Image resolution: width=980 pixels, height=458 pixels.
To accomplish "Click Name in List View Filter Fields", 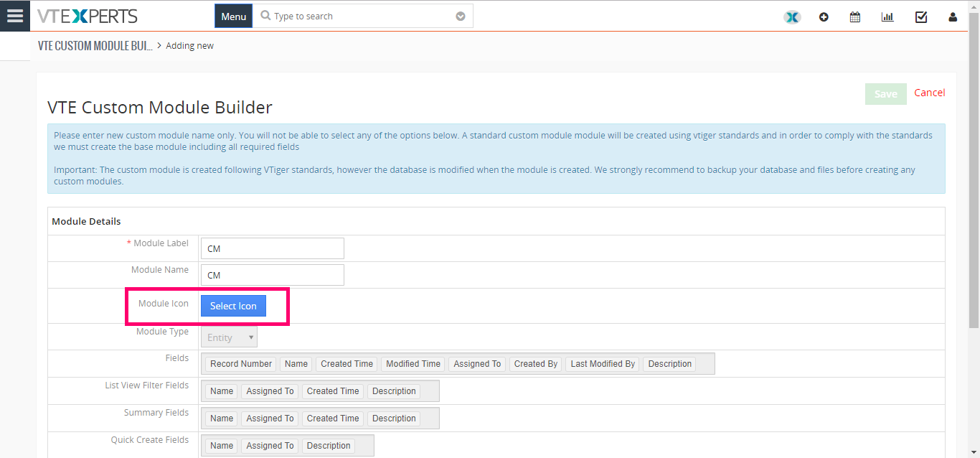I will click(x=222, y=391).
